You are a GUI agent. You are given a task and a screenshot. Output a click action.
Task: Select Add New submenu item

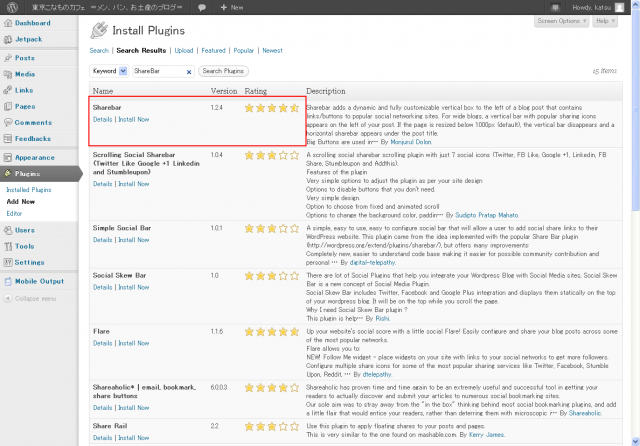20,202
